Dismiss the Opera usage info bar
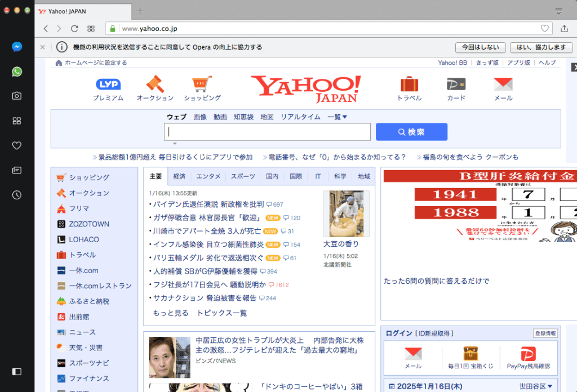 click(43, 47)
